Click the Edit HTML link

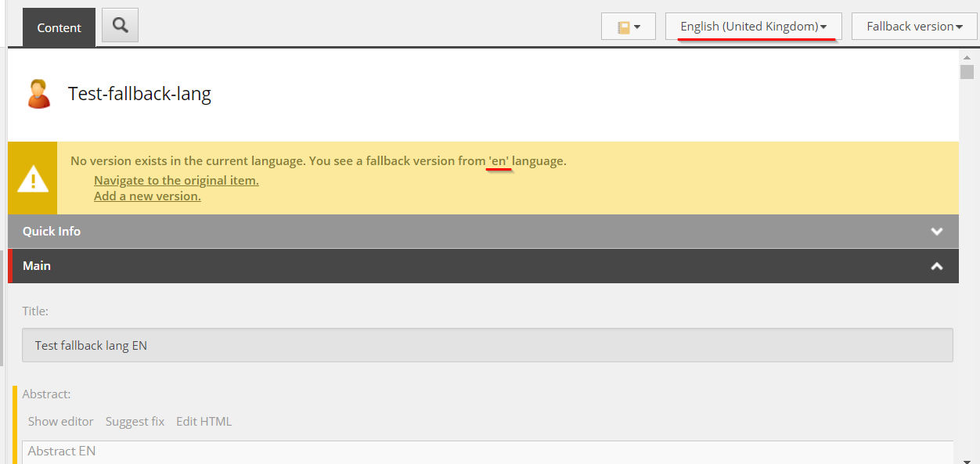tap(204, 421)
